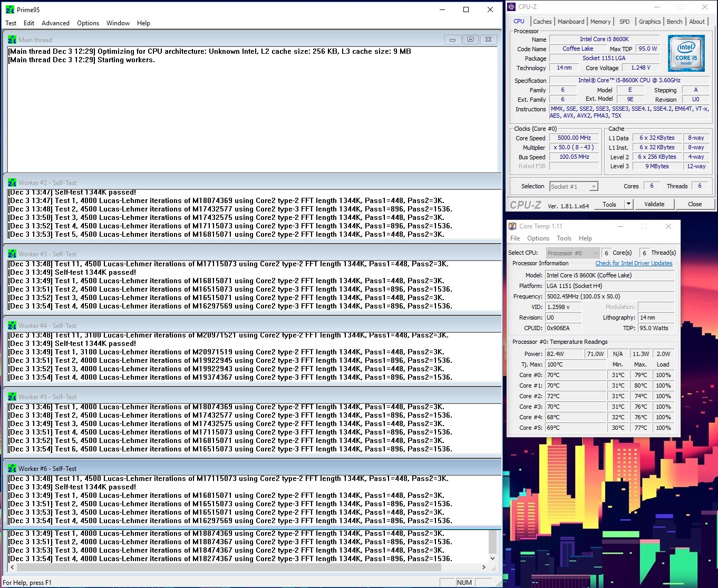
Task: Click the Validate button in CPU-Z
Action: [x=654, y=204]
